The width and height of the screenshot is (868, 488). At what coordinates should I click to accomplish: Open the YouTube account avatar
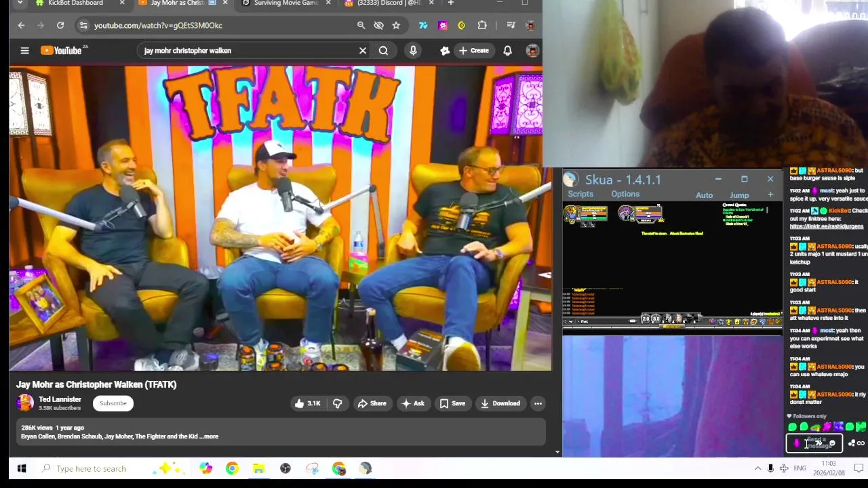pos(533,50)
